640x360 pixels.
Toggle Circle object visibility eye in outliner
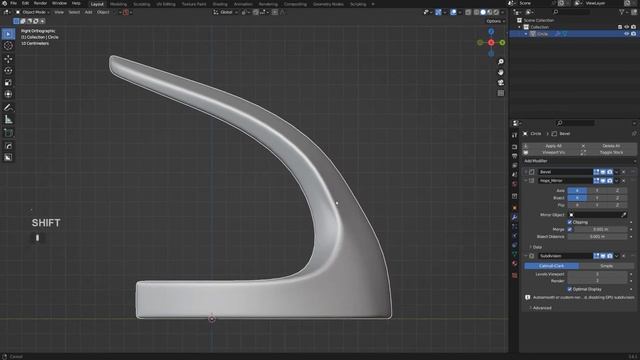click(x=627, y=34)
